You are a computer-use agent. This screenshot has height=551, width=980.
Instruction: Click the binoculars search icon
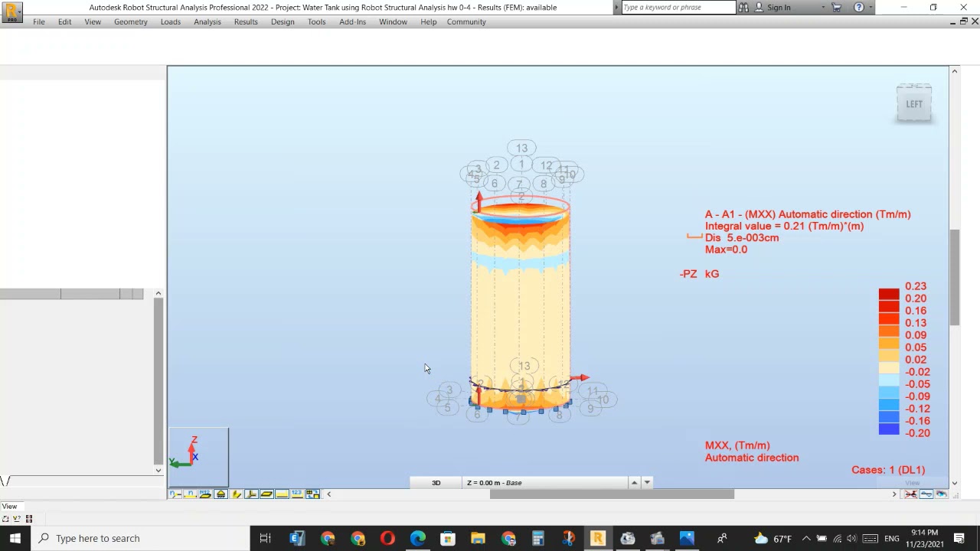pos(743,7)
